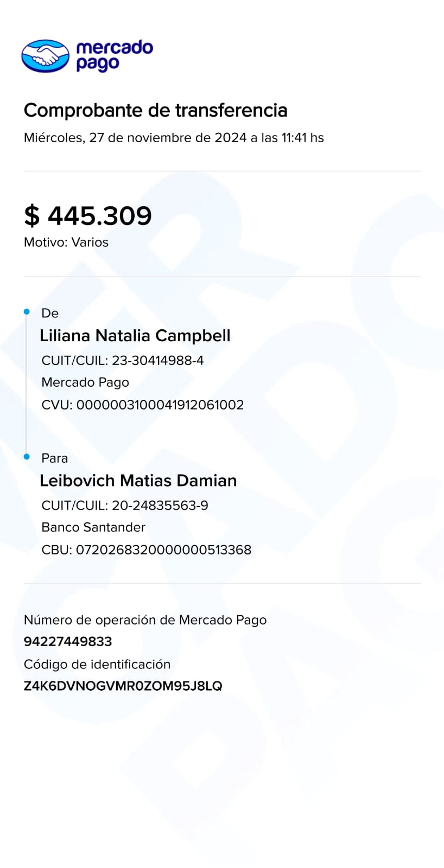This screenshot has height=868, width=444.
Task: Select the $ 445.309 amount
Action: [x=88, y=215]
